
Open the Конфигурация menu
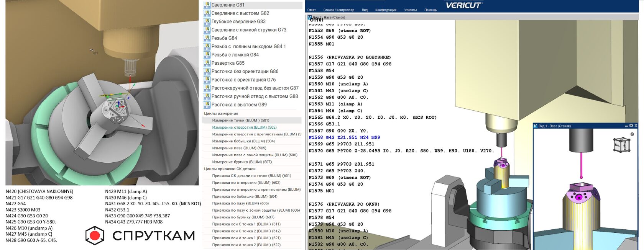tap(386, 10)
